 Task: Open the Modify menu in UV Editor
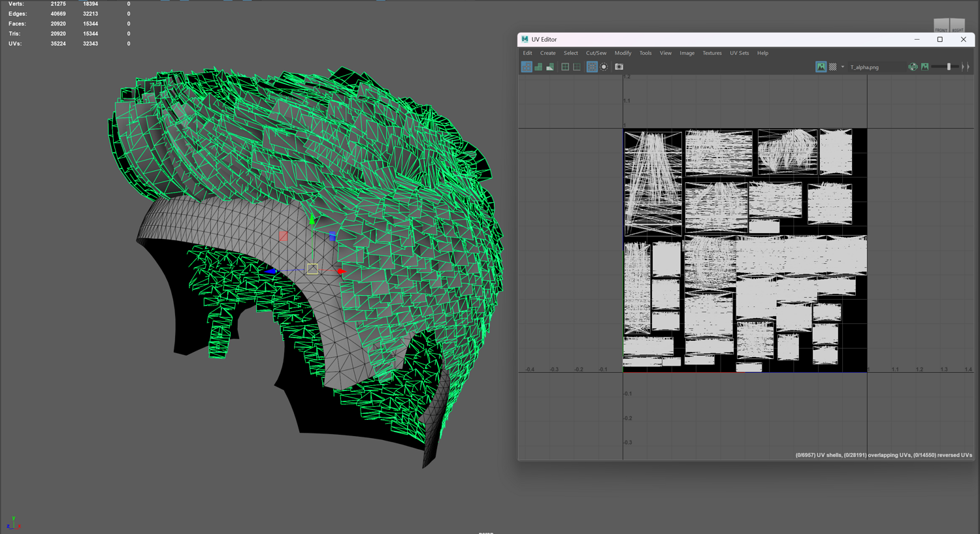(x=623, y=53)
